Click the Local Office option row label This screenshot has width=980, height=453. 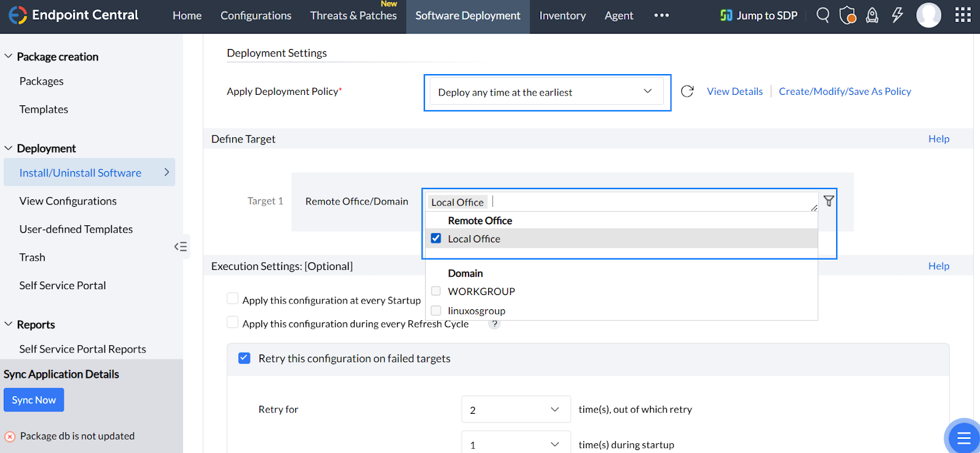(474, 239)
